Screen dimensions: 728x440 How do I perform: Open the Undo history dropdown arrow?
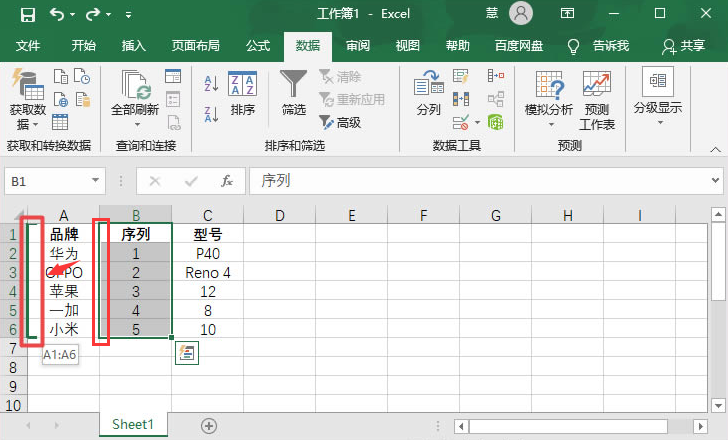[x=72, y=15]
